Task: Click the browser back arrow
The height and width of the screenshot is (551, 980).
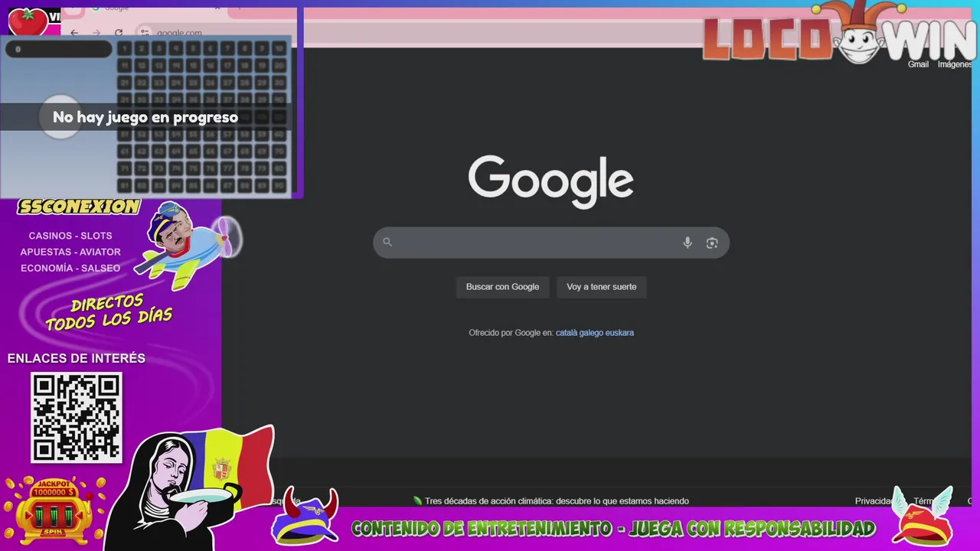Action: pos(74,33)
